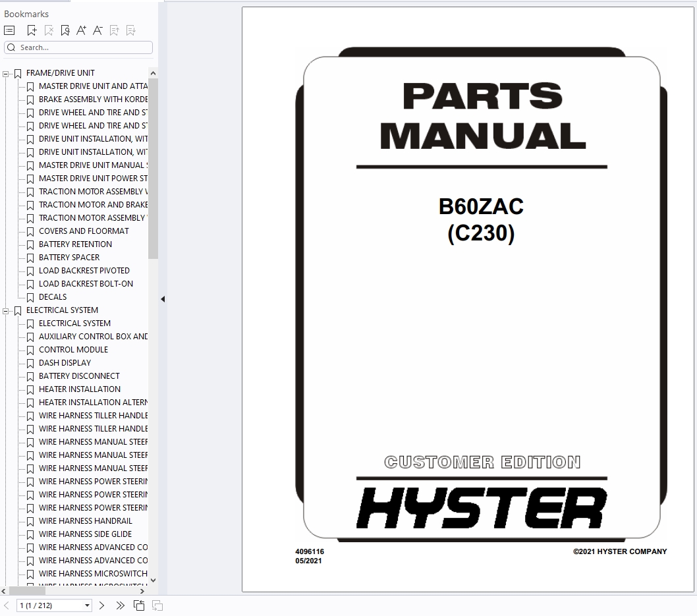Select the BATTERY SPACER bookmark
The image size is (697, 616).
pyautogui.click(x=69, y=258)
